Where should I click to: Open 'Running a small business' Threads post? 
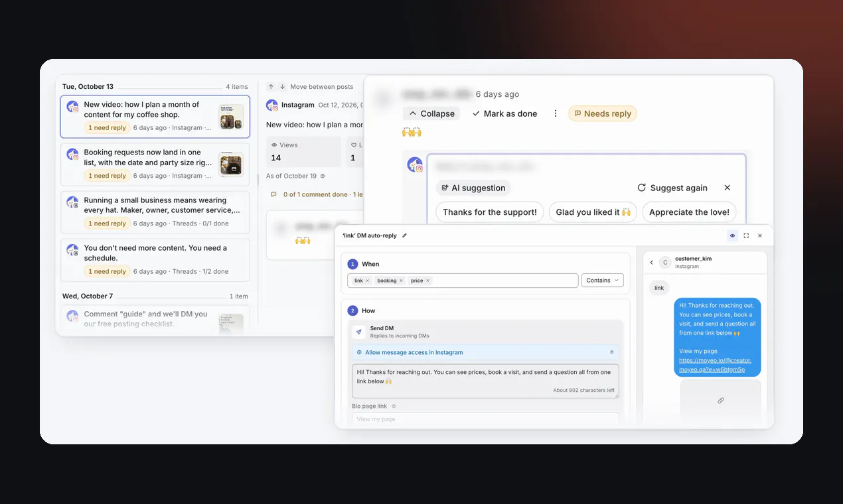155,212
